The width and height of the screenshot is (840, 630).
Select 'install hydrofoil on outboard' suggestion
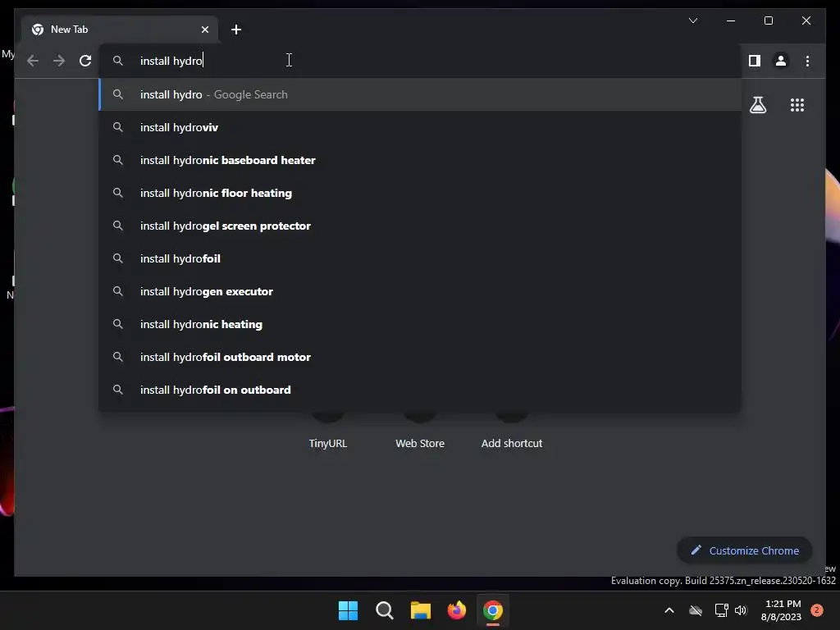[x=420, y=390]
